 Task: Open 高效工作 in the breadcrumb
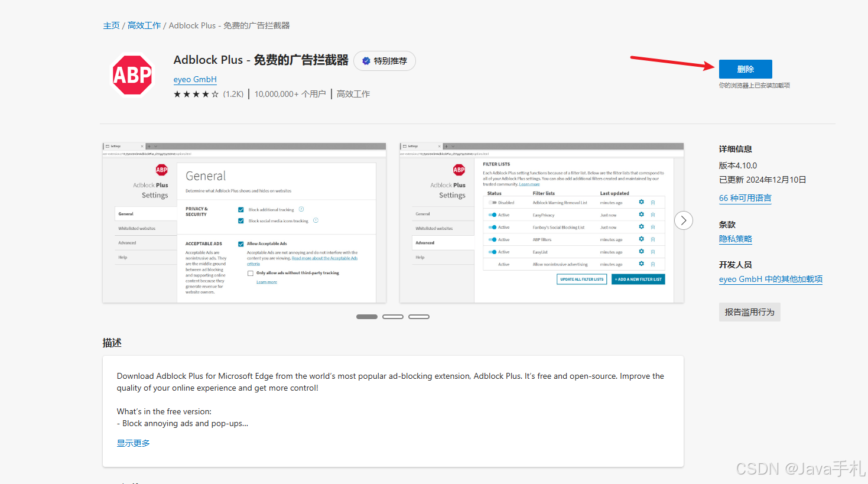144,25
